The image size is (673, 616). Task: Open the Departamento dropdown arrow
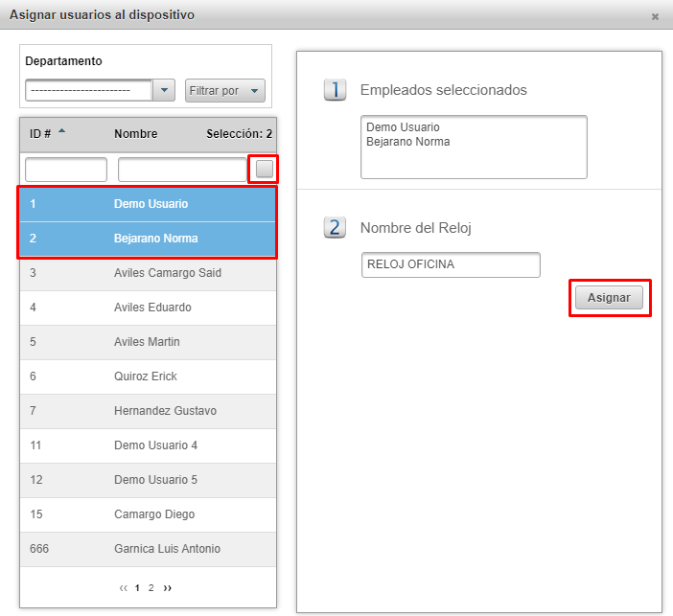pyautogui.click(x=165, y=91)
